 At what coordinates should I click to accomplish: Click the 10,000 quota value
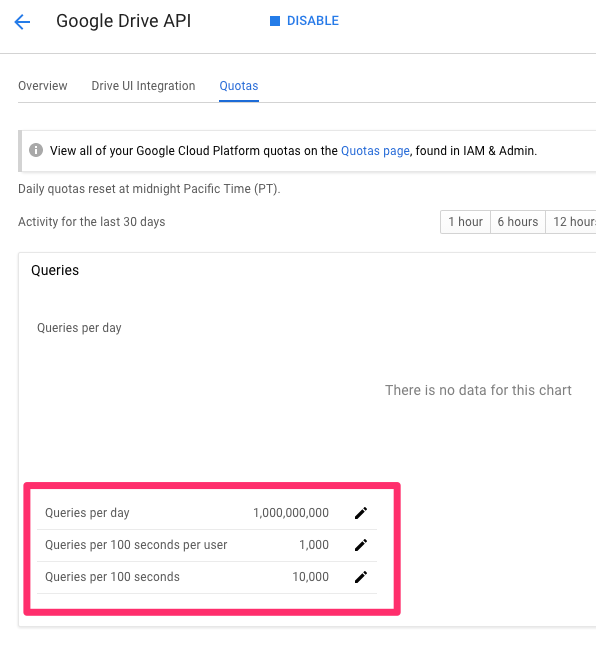click(x=311, y=577)
